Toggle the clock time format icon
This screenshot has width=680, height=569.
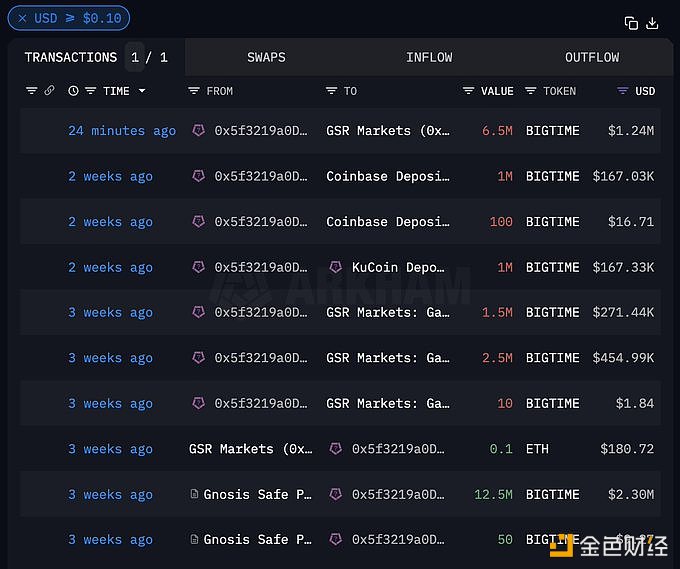[x=73, y=91]
